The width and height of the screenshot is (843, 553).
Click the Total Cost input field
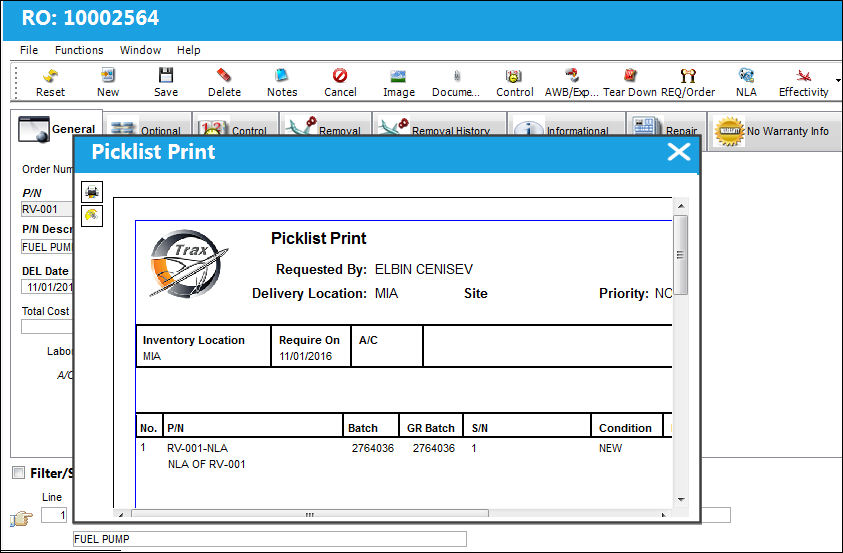(x=47, y=327)
